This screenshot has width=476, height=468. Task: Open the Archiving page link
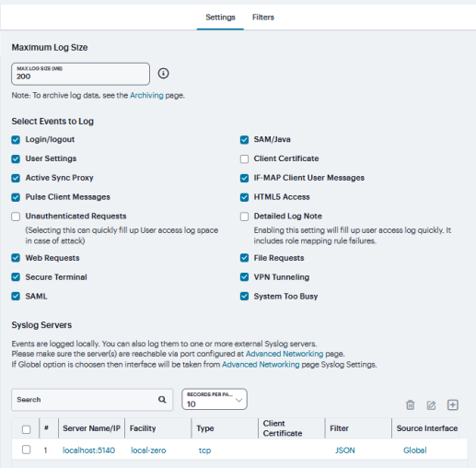tap(146, 95)
